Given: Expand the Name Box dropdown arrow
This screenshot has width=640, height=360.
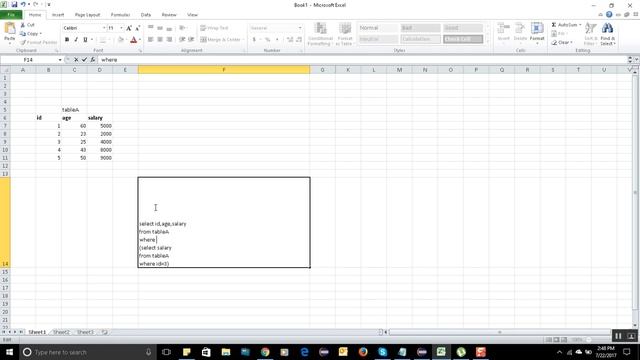Looking at the screenshot, I should [60, 60].
